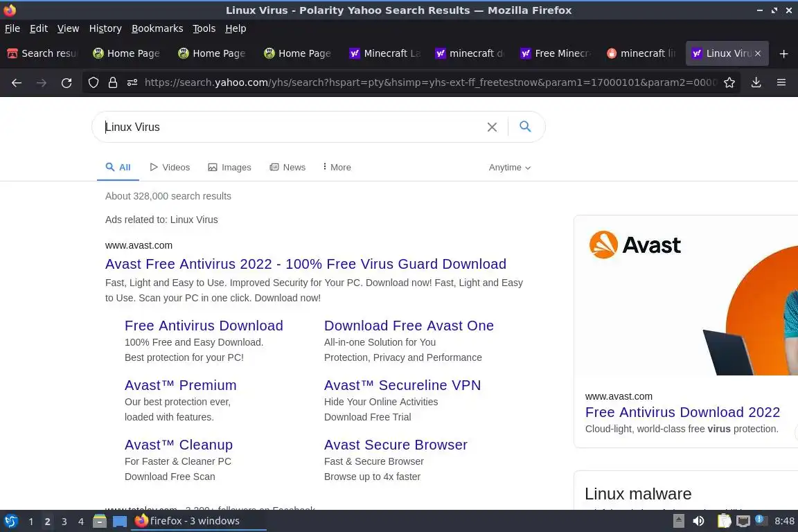Screen dimensions: 798x532
Task: Show site security padlock info
Action: [x=113, y=82]
